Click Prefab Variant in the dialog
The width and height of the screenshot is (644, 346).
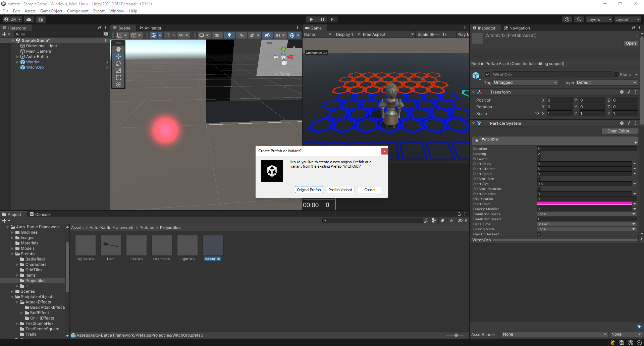point(340,190)
